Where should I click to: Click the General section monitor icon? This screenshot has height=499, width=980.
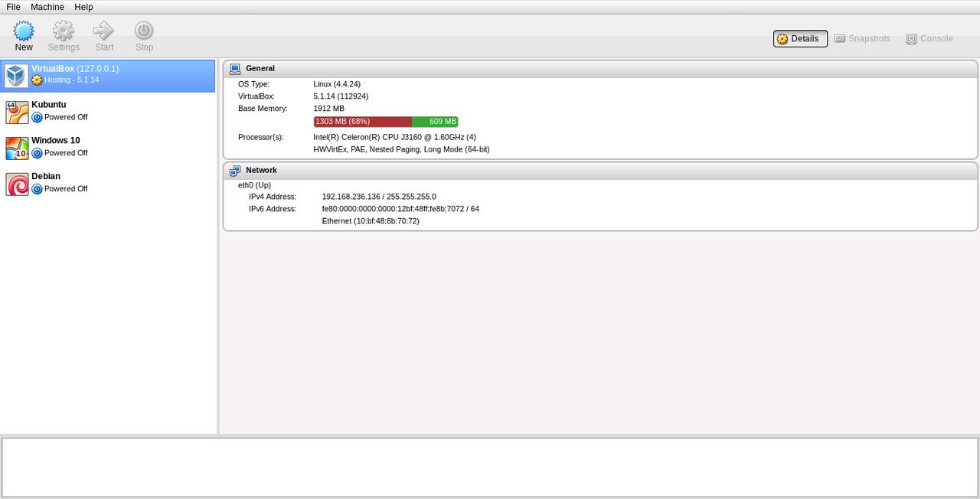coord(235,68)
